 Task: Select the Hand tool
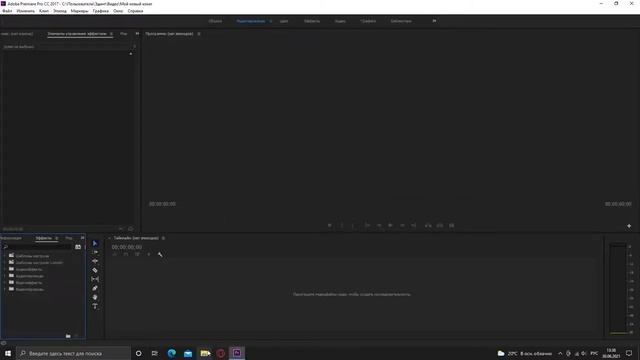click(x=95, y=297)
